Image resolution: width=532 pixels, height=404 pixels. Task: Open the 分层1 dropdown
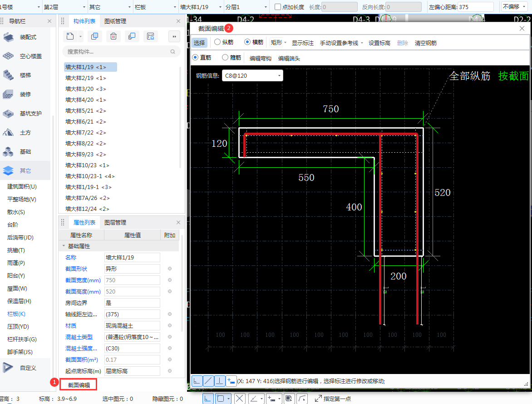pos(246,7)
